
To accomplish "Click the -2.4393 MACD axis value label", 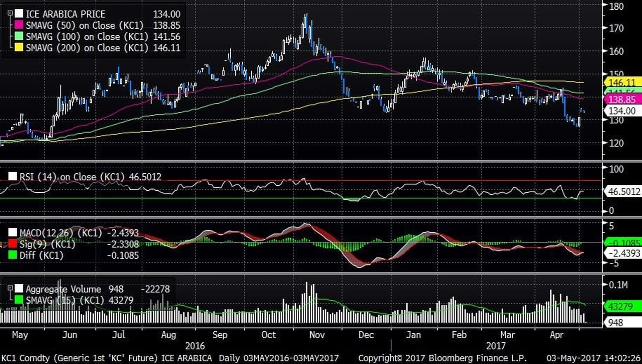I will [x=623, y=253].
